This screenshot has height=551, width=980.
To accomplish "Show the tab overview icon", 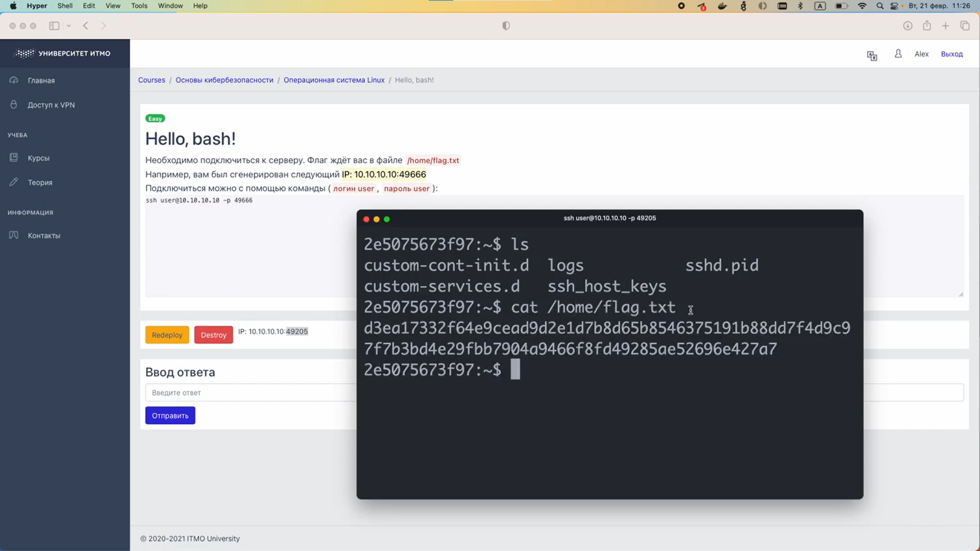I will point(965,26).
